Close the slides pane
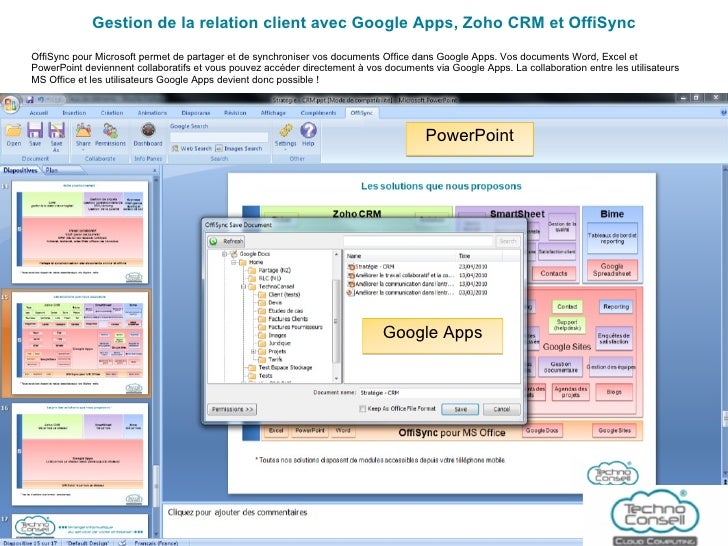 pyautogui.click(x=155, y=170)
